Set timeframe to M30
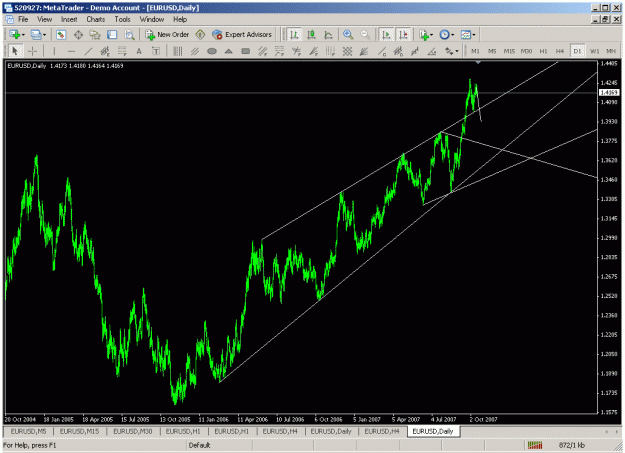625x453 pixels. [526, 51]
